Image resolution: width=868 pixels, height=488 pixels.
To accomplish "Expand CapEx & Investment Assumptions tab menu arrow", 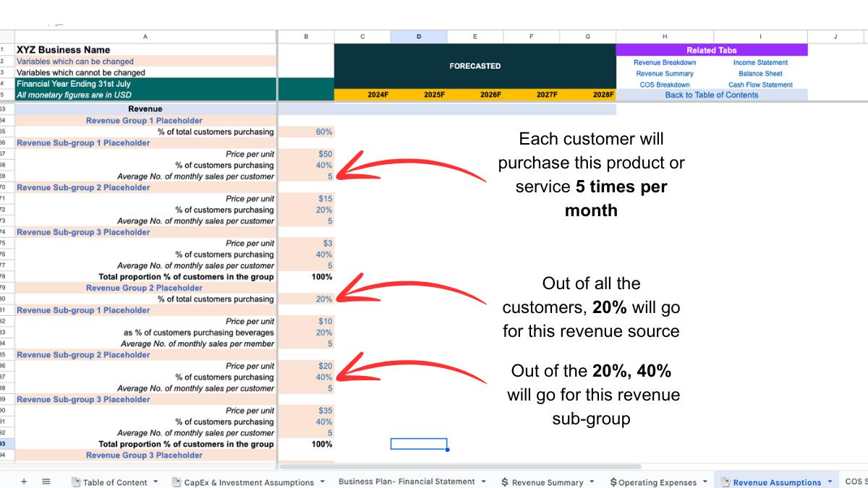I will point(322,482).
